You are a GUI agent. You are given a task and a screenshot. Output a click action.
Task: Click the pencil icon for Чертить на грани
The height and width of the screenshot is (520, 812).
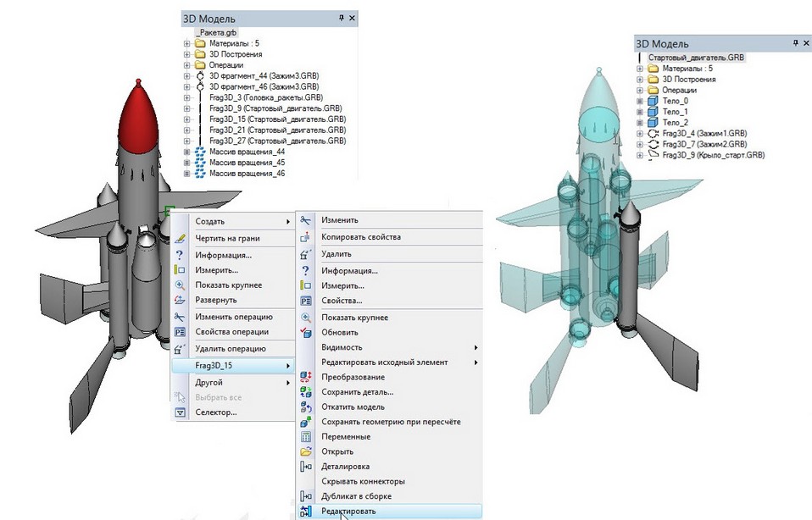click(180, 239)
